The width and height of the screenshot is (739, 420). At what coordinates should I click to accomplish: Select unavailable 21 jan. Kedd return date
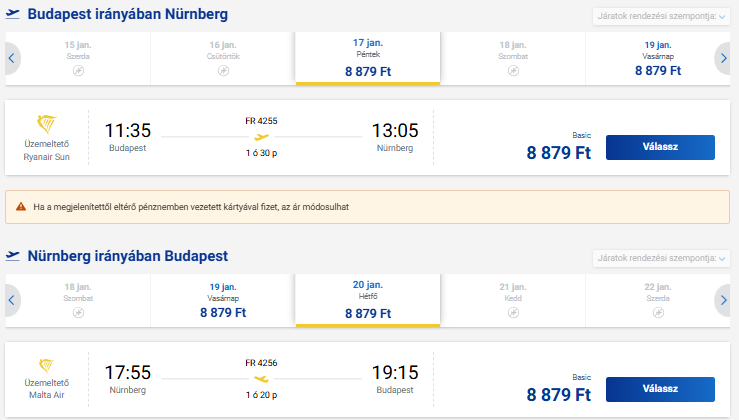point(513,300)
